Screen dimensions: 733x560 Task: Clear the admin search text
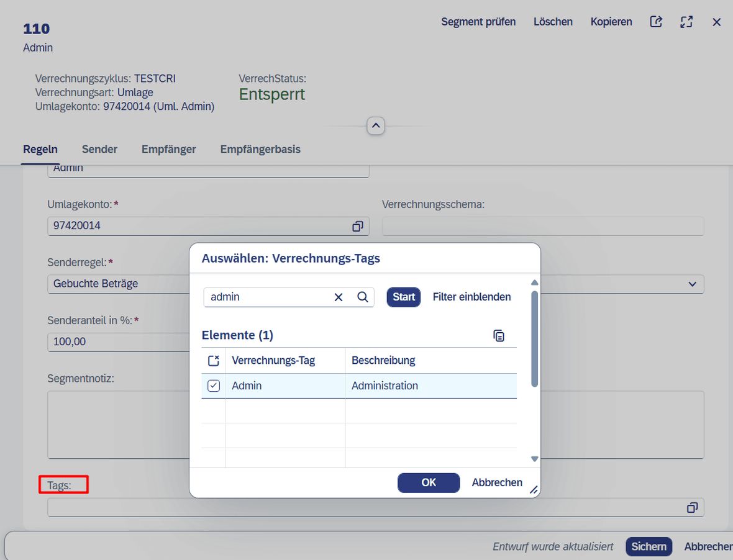[339, 297]
